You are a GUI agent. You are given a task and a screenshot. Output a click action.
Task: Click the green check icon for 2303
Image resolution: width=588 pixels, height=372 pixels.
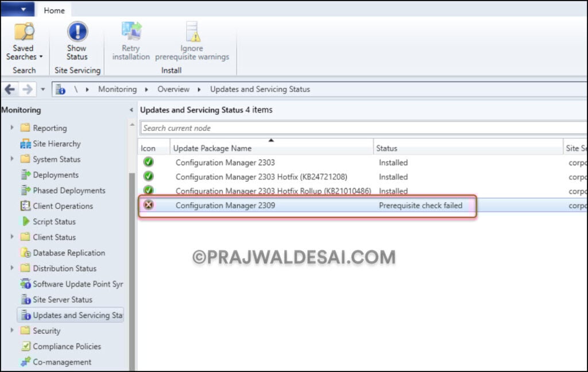[149, 162]
